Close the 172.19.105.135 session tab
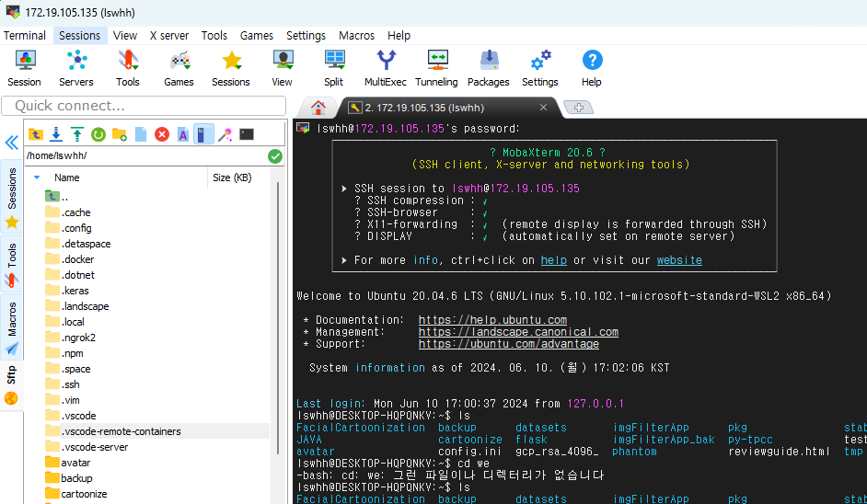867x504 pixels. [544, 108]
